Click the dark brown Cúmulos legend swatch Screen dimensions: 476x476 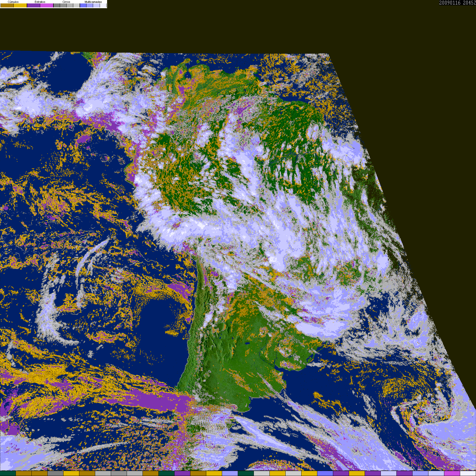[7, 5]
